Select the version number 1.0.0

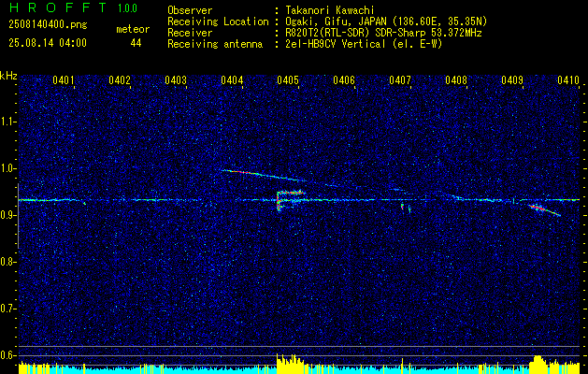pyautogui.click(x=127, y=8)
